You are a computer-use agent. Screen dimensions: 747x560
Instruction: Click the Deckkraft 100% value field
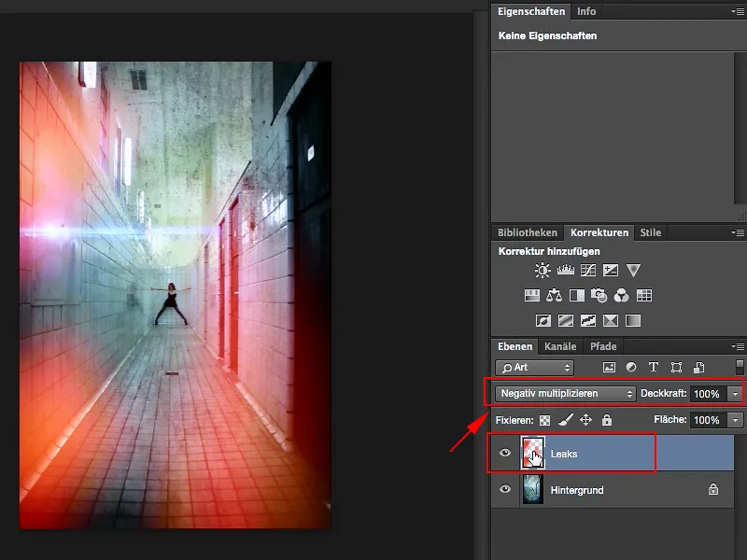(x=709, y=394)
